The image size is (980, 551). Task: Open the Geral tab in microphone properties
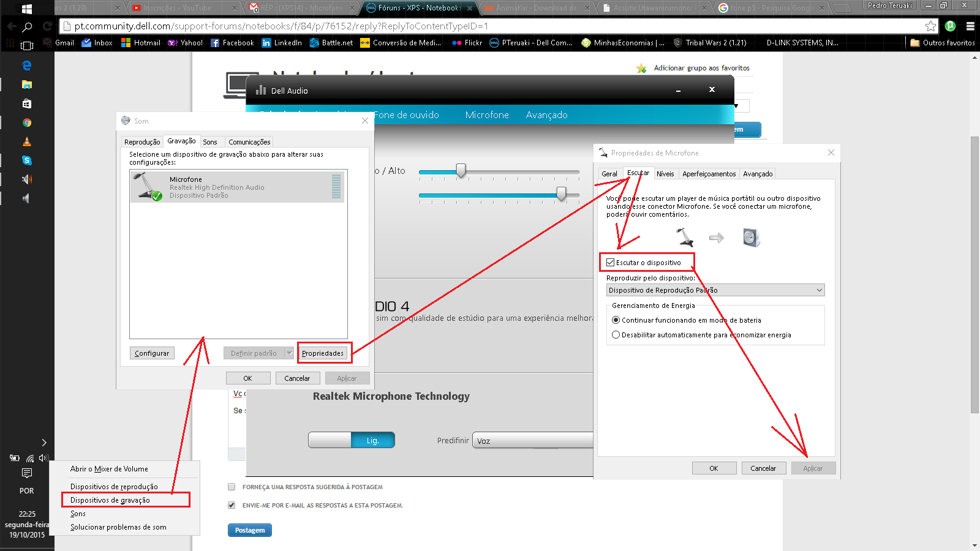609,174
